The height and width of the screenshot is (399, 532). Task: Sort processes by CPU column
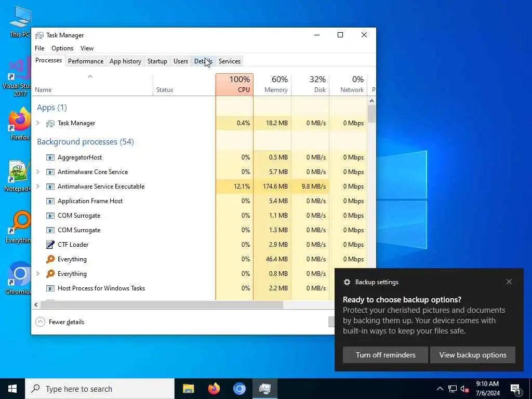point(234,85)
